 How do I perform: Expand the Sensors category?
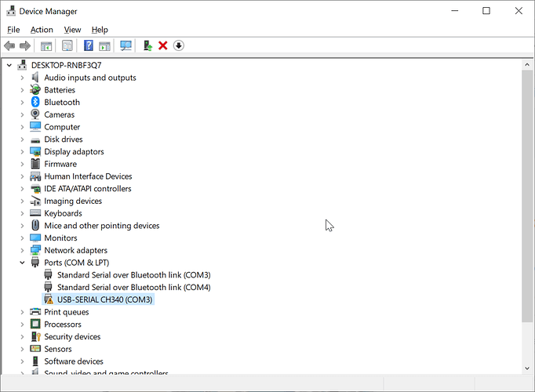[x=22, y=349]
